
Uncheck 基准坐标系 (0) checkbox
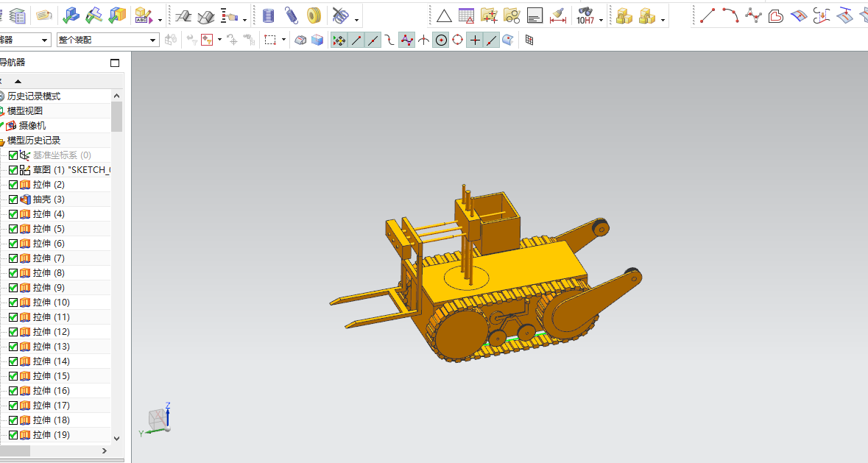pos(13,155)
